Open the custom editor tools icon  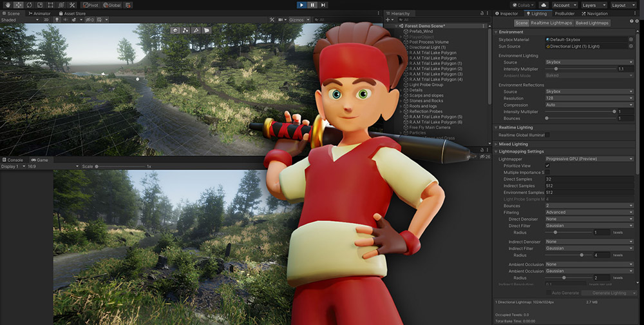tap(72, 5)
